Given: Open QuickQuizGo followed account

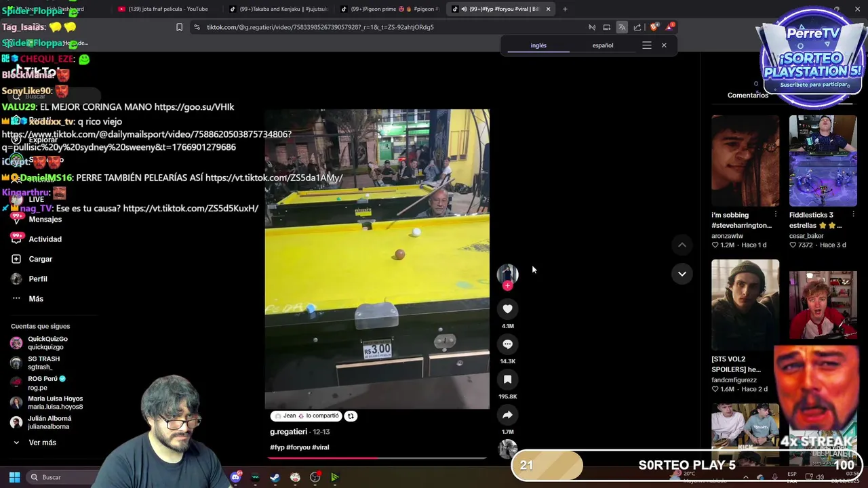Looking at the screenshot, I should pyautogui.click(x=47, y=343).
